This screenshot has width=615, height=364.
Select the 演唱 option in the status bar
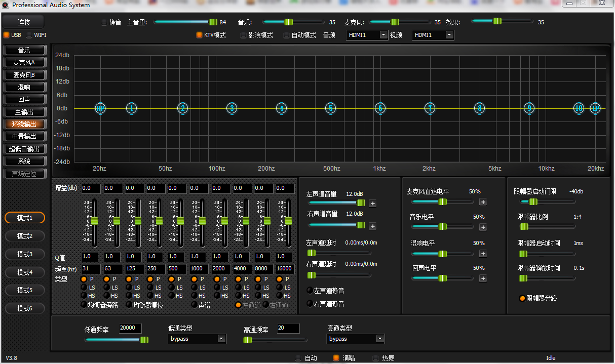pos(336,358)
